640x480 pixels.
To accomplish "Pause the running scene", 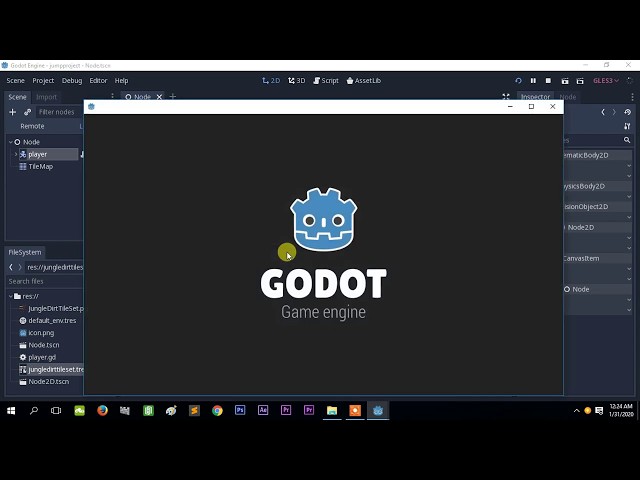I will [x=533, y=81].
